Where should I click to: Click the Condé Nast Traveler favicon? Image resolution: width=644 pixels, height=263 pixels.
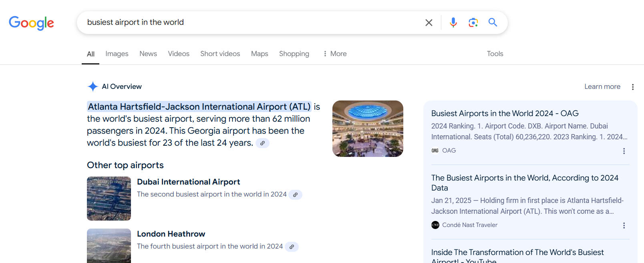point(435,225)
